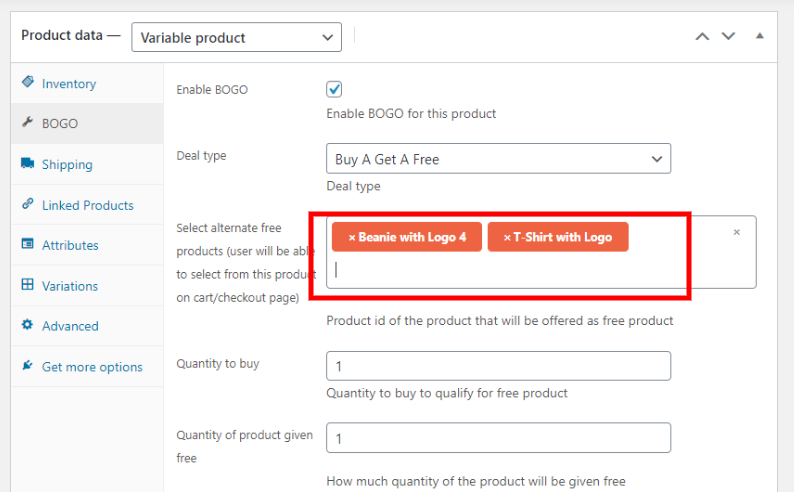Screen dimensions: 794x492
Task: Remove T-Shirt with Logo tag
Action: point(507,238)
